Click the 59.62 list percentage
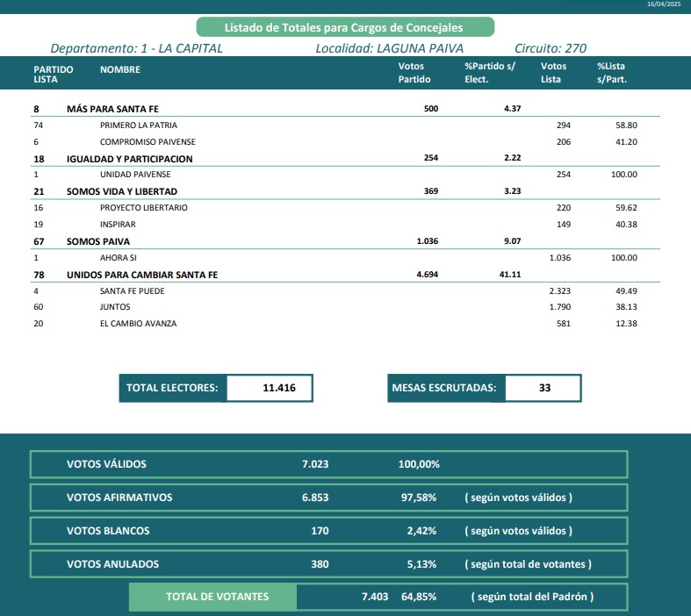This screenshot has width=691, height=616. tap(626, 207)
